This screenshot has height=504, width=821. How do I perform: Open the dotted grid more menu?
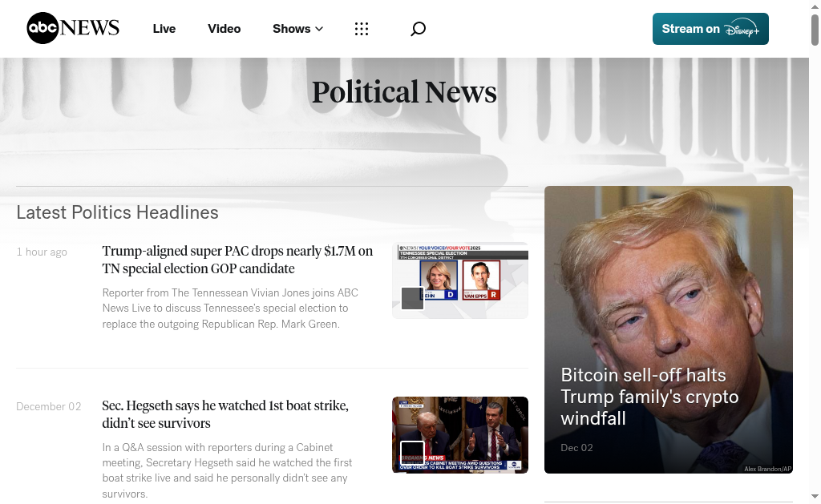(x=362, y=29)
